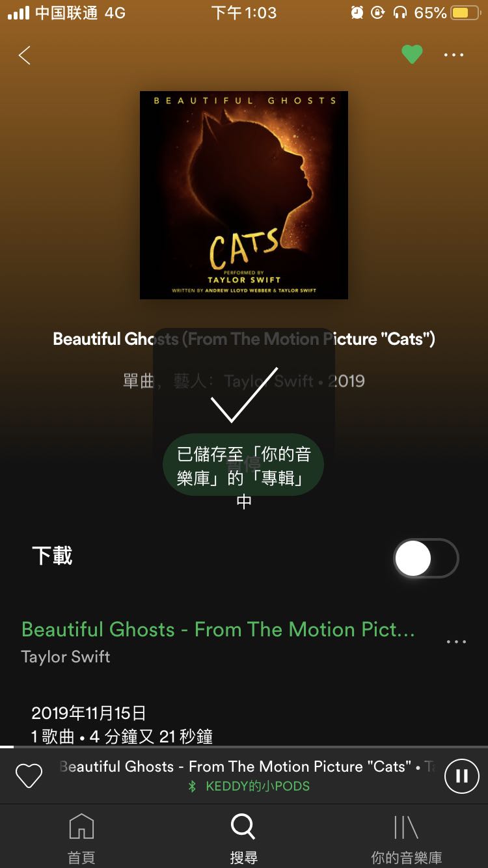
Task: Unlike album with the green heart icon
Action: click(x=412, y=55)
